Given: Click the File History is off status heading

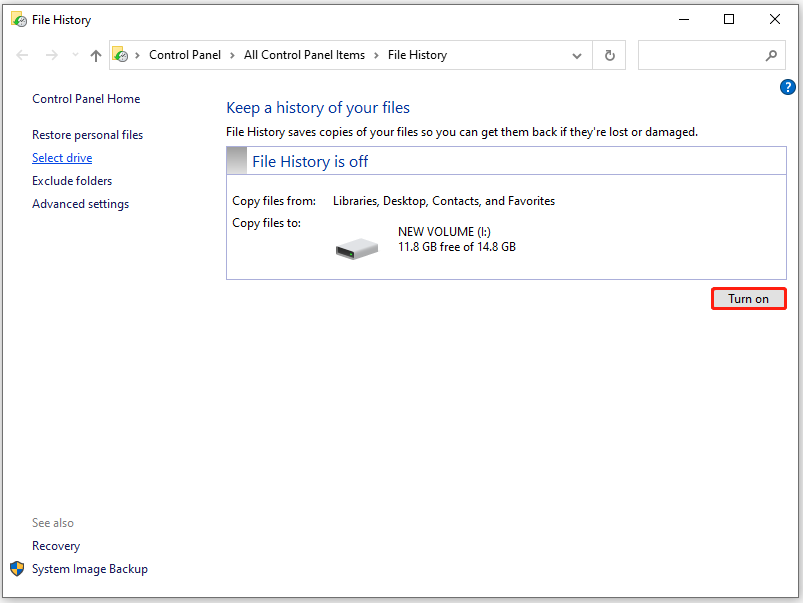Looking at the screenshot, I should (310, 162).
